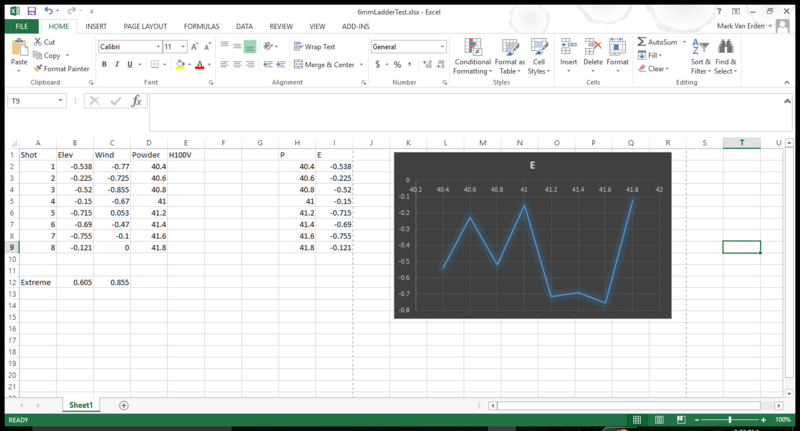Click the Insert Function fx icon
The image size is (800, 431).
click(x=137, y=101)
